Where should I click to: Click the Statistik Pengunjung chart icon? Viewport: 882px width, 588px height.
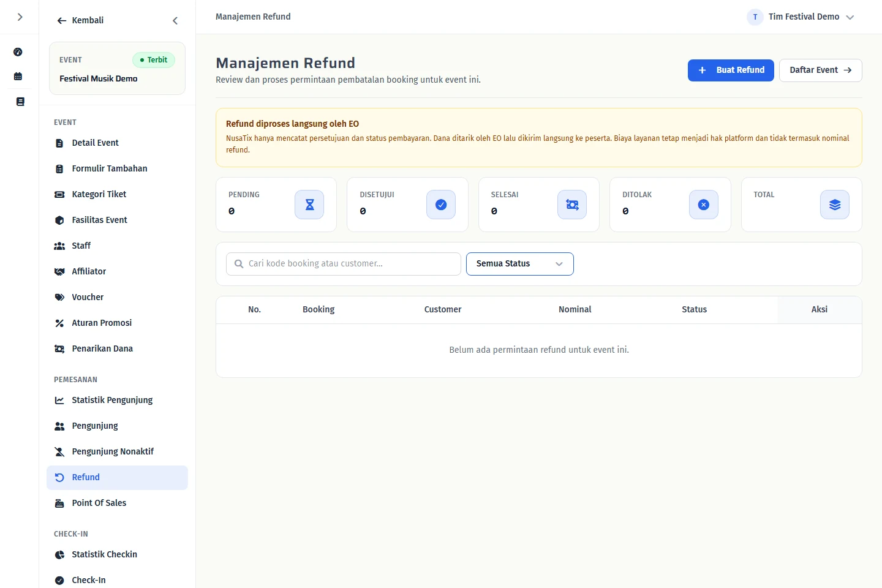pyautogui.click(x=59, y=401)
